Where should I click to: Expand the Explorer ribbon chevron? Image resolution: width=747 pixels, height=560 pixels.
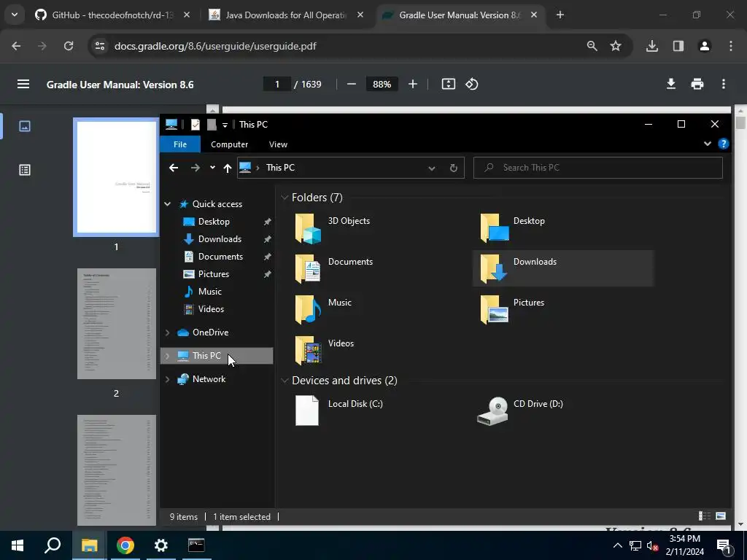[x=707, y=144]
